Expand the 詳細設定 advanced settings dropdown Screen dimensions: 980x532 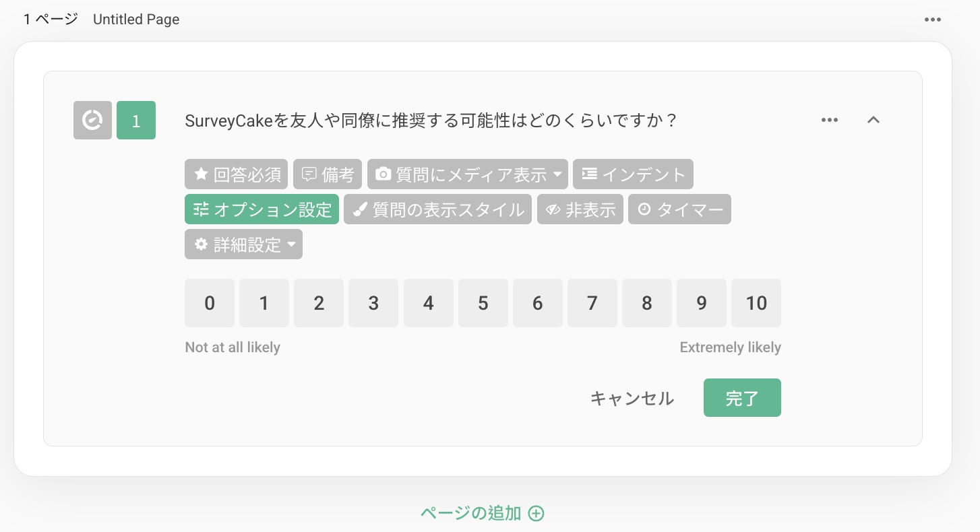click(243, 244)
